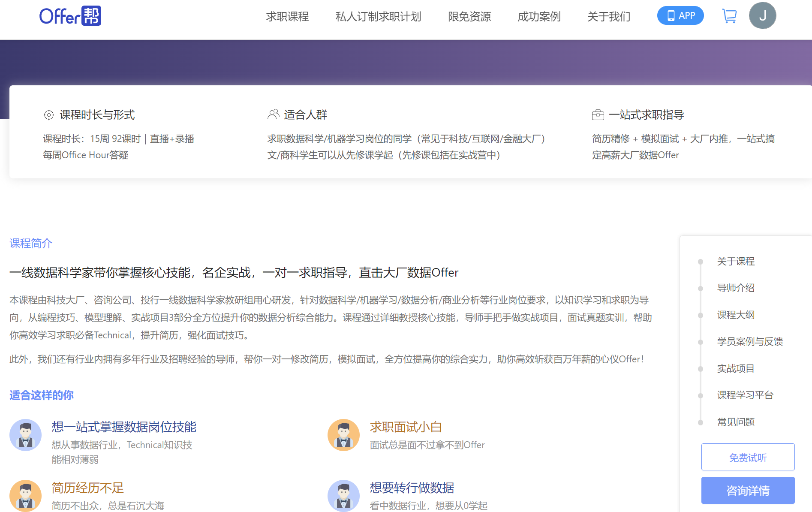Click the title 简历经历不足
The height and width of the screenshot is (512, 812).
coord(87,488)
